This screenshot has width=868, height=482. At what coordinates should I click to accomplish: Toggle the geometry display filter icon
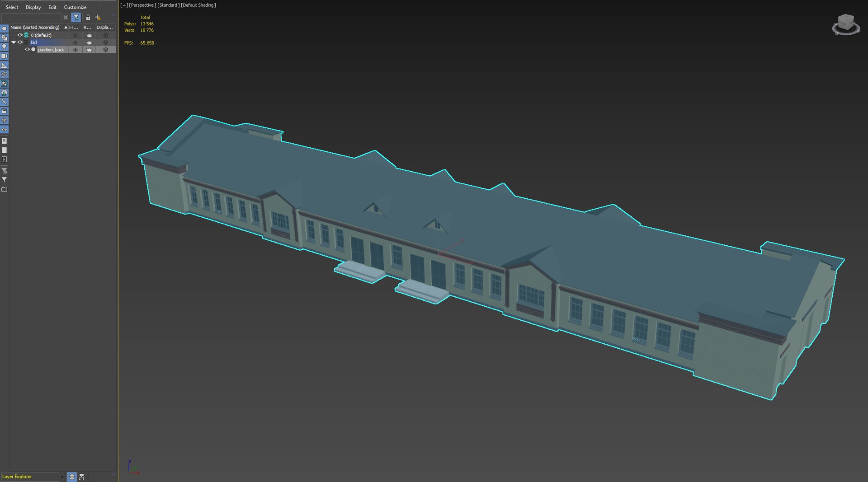click(4, 28)
